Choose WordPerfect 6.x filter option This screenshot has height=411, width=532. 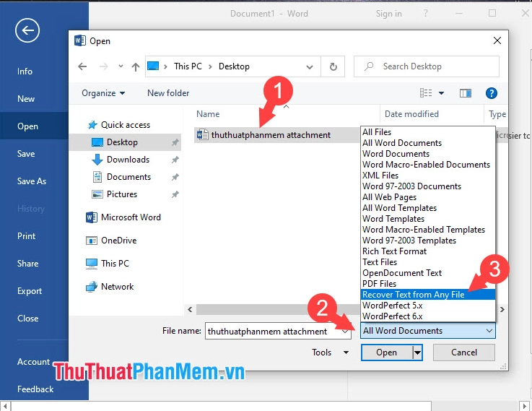point(427,316)
